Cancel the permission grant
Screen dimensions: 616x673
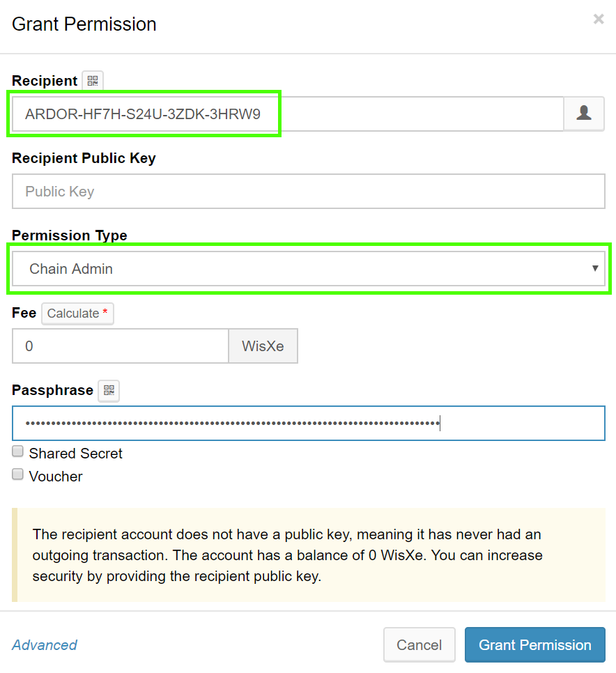[x=419, y=645]
